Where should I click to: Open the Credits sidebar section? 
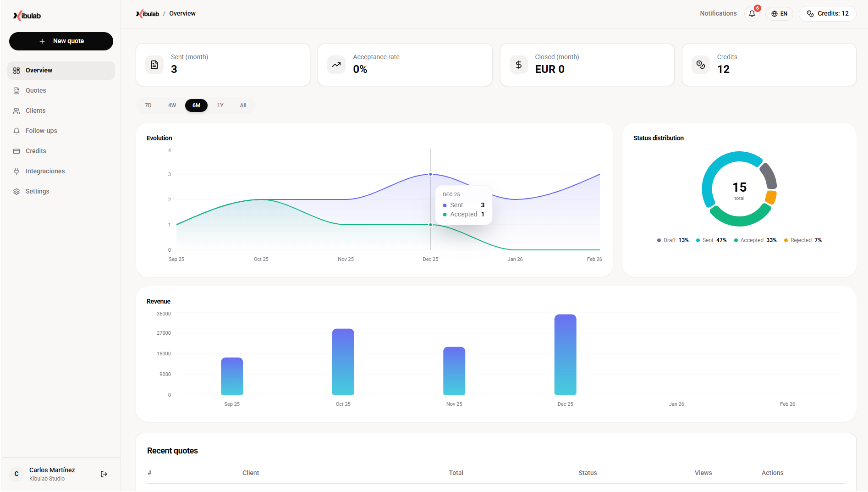(36, 151)
